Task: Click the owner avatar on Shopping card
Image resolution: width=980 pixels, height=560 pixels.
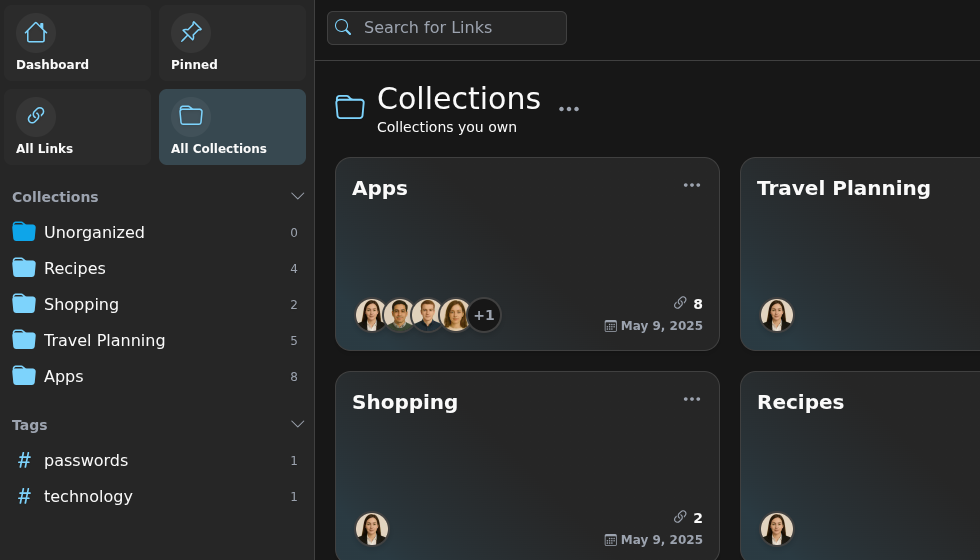Action: point(372,529)
